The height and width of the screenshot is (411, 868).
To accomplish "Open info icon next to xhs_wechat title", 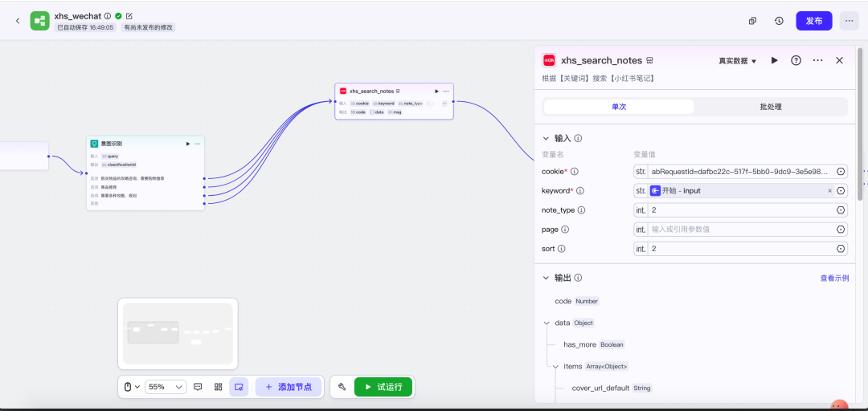I will (x=108, y=16).
